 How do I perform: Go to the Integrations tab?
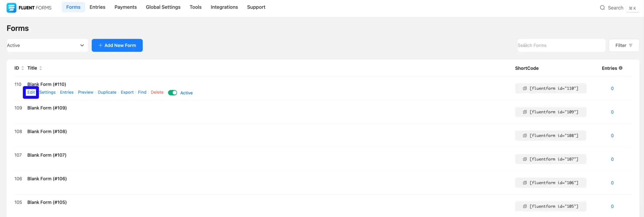(x=224, y=7)
